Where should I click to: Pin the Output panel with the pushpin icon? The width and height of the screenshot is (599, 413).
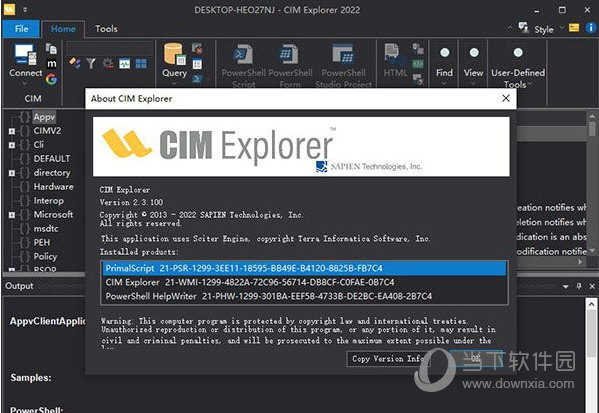click(579, 286)
